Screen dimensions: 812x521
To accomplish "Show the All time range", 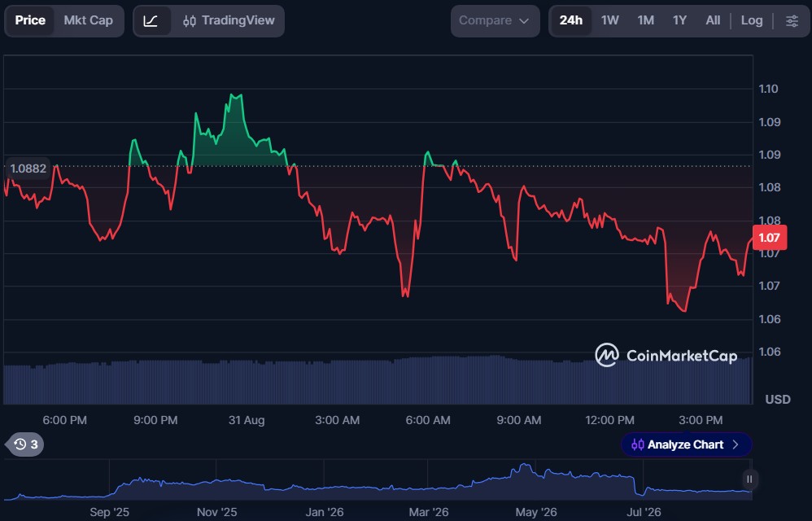I will [x=713, y=20].
